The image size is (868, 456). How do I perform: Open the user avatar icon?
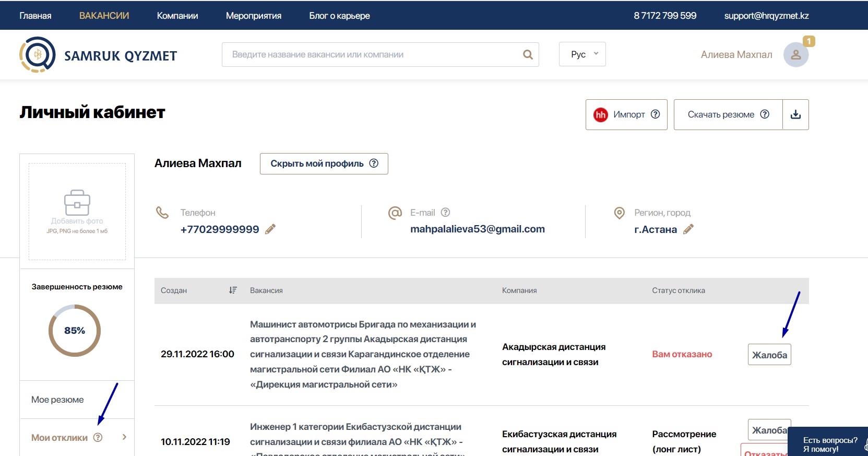796,54
